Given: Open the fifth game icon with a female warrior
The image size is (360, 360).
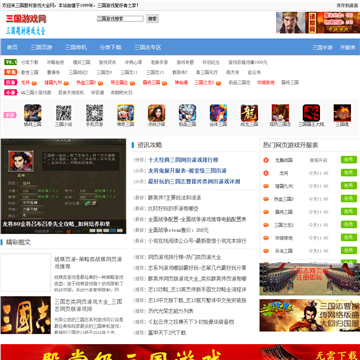Looking at the screenshot, I should click(x=157, y=113).
